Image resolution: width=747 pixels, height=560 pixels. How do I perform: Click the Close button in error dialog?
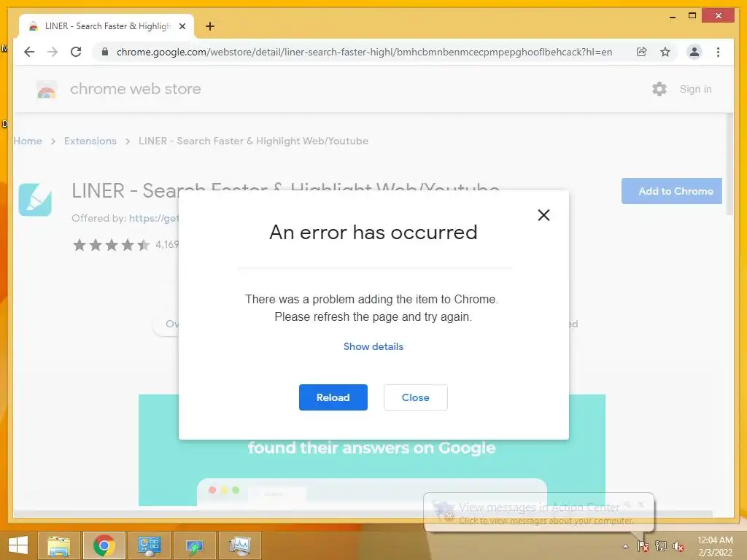[x=415, y=397]
